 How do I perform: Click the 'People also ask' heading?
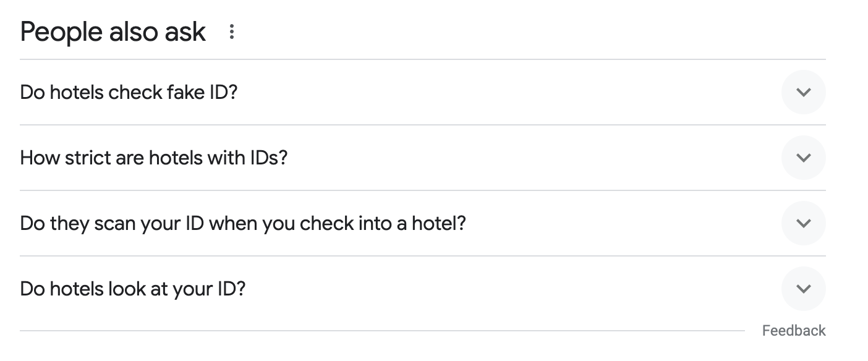(x=113, y=32)
